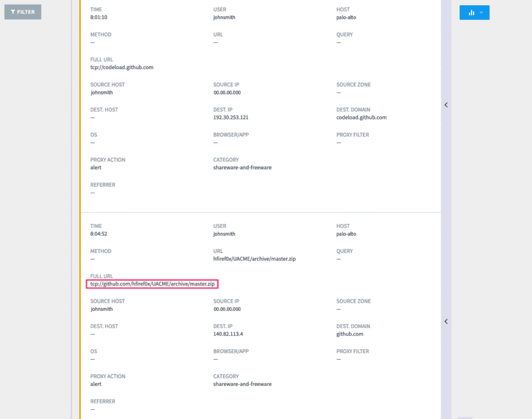Screen dimensions: 532x419
Task: Click the time 8:04:52 entry
Action: (x=99, y=234)
